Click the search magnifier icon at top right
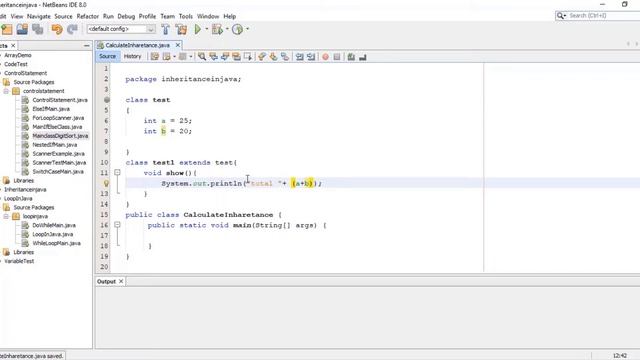This screenshot has width=640, height=360. [561, 16]
